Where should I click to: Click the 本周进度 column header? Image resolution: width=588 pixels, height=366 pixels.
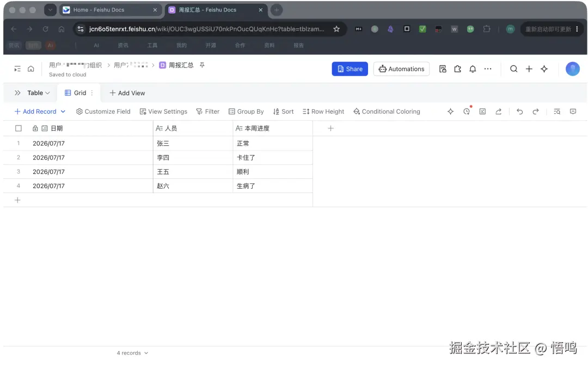coord(273,128)
